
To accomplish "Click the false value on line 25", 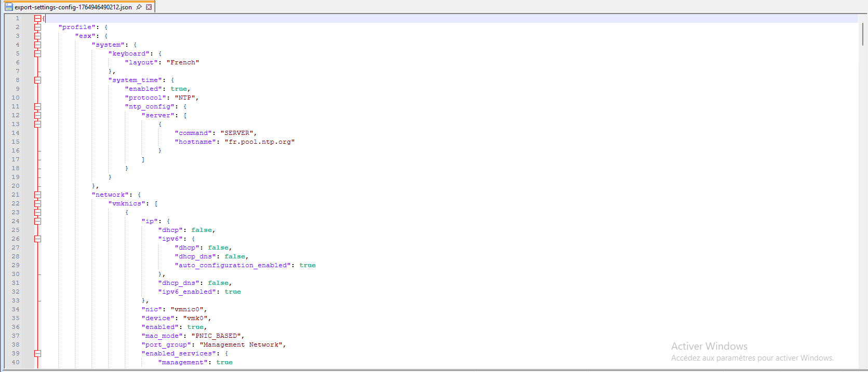I will (x=202, y=230).
